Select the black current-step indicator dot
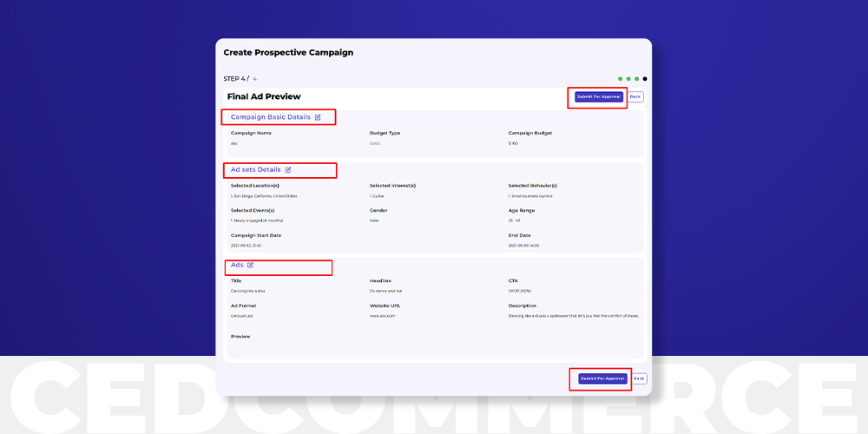 645,79
